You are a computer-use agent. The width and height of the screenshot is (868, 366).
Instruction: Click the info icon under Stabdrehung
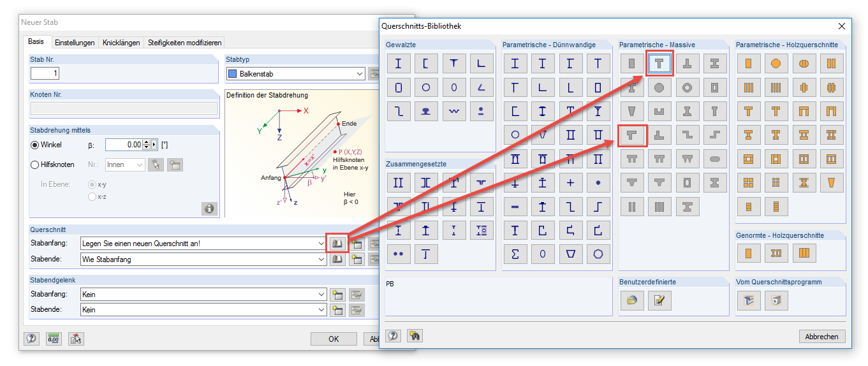click(209, 208)
